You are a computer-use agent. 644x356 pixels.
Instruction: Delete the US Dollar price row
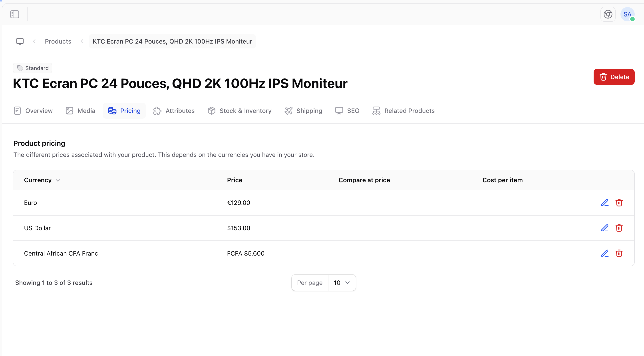click(619, 228)
